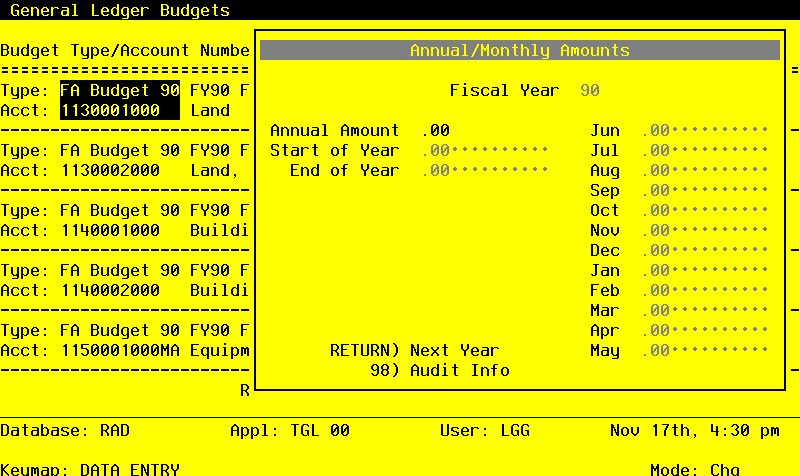Click the Mode: Chg indicator

coord(695,469)
